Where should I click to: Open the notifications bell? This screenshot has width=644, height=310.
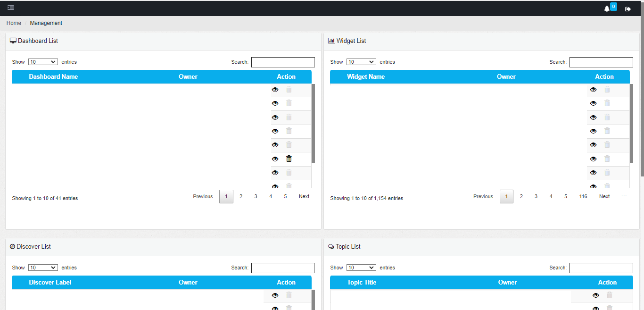pos(607,9)
